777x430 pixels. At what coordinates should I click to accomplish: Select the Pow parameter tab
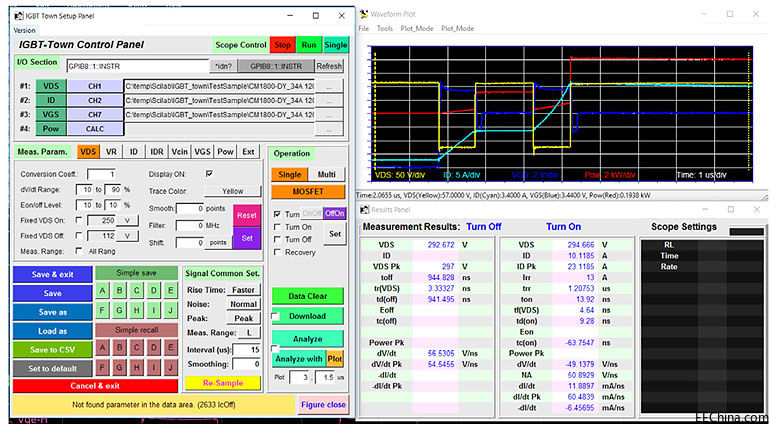(x=225, y=152)
